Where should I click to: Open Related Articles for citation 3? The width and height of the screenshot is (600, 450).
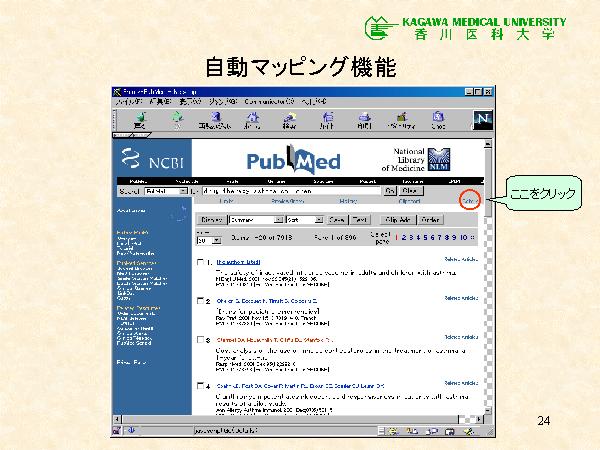pyautogui.click(x=461, y=337)
